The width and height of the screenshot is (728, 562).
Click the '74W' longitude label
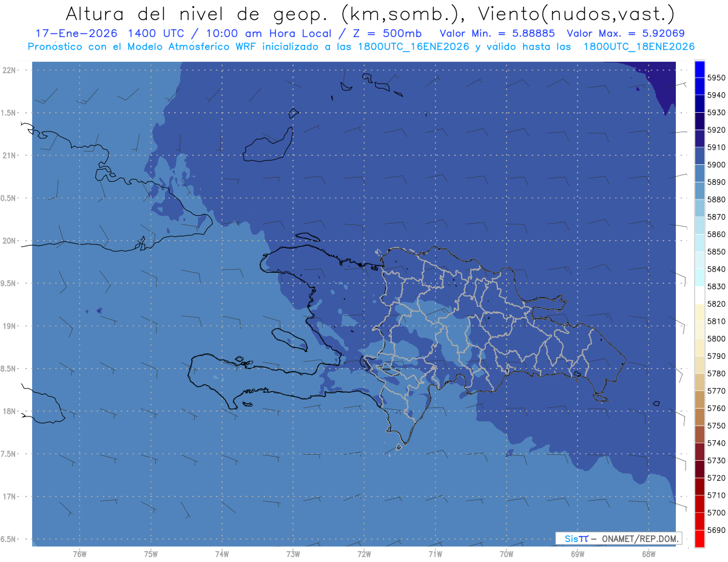[x=222, y=554]
